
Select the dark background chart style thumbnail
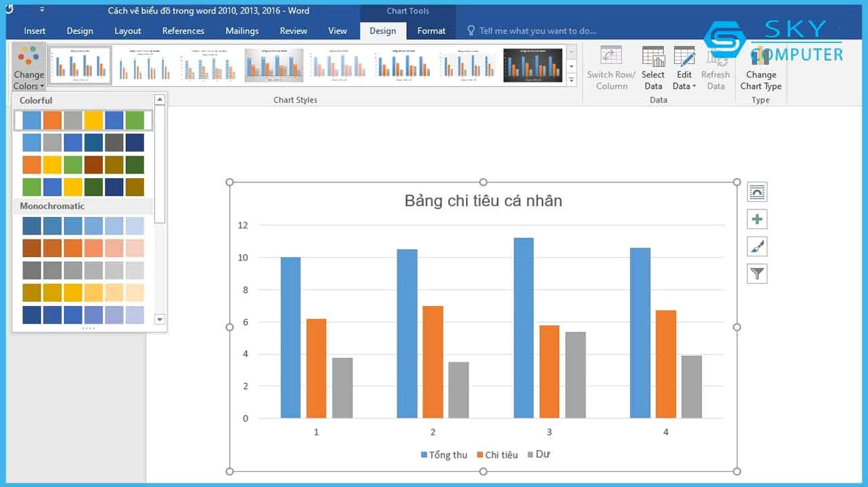click(x=533, y=65)
